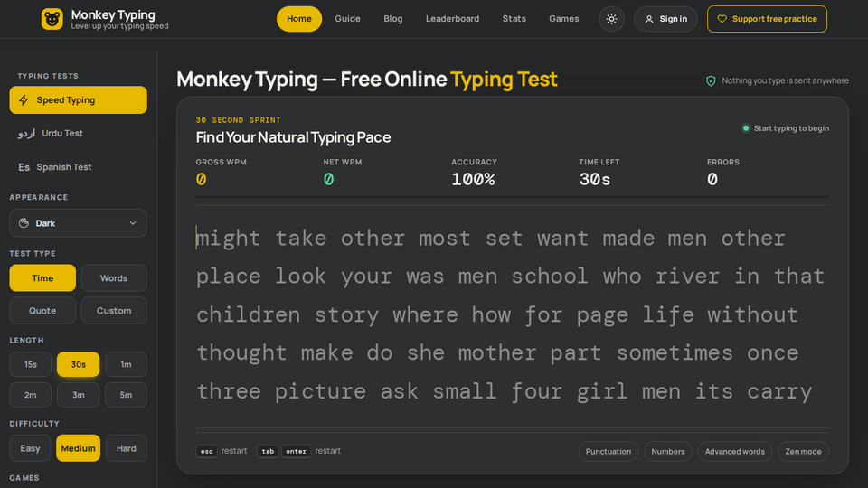Select the Spanish Test

click(78, 167)
